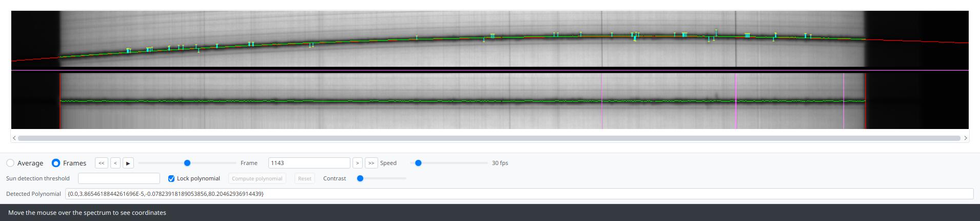This screenshot has width=980, height=221.
Task: Click the mouse-over coordinates status message
Action: [87, 213]
